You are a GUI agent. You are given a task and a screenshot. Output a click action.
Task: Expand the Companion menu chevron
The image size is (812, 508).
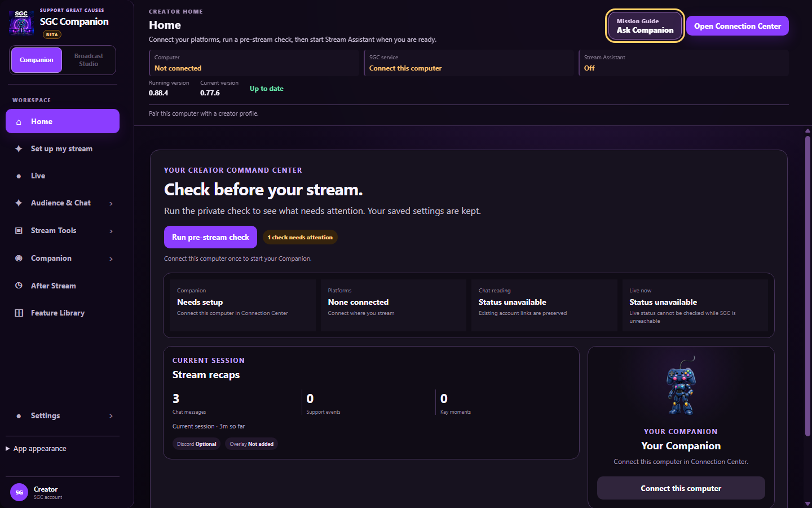tap(111, 259)
